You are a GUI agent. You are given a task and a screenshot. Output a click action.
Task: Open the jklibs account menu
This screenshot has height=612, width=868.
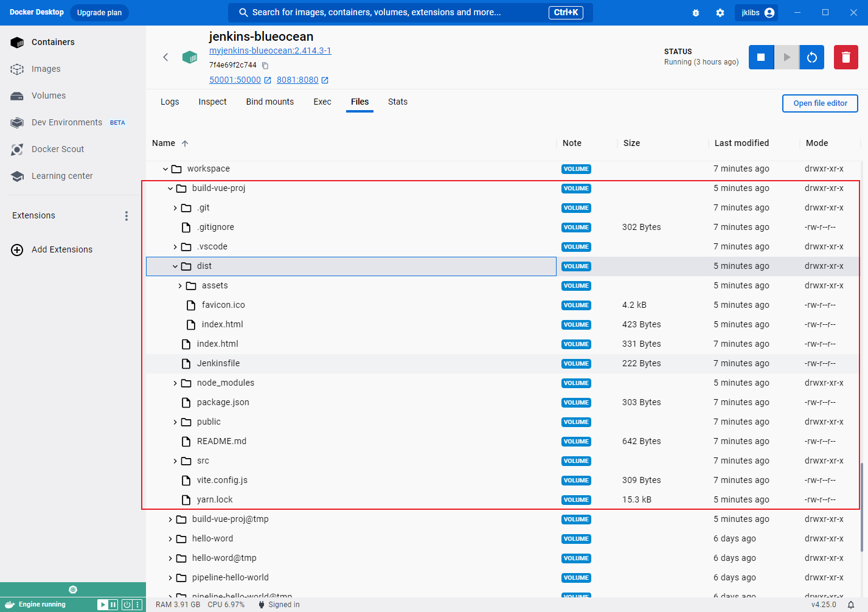click(x=757, y=13)
